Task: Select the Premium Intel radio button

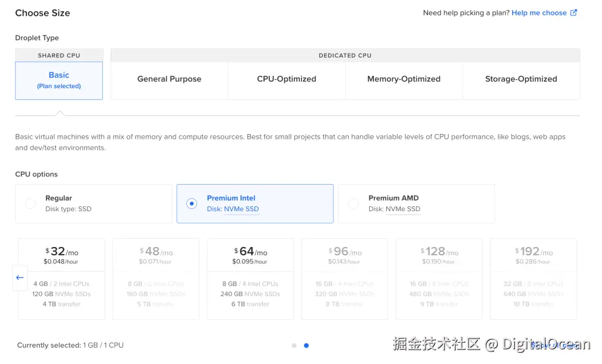Action: point(192,203)
